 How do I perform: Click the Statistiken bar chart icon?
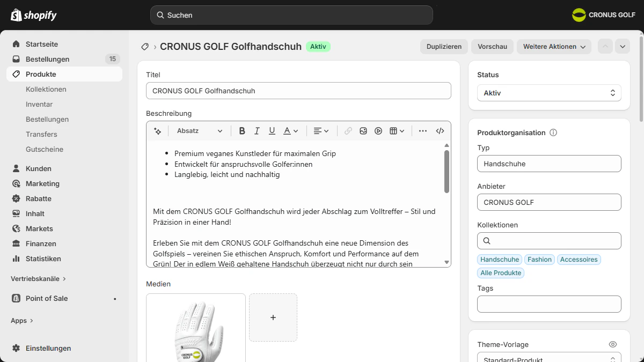tap(16, 258)
